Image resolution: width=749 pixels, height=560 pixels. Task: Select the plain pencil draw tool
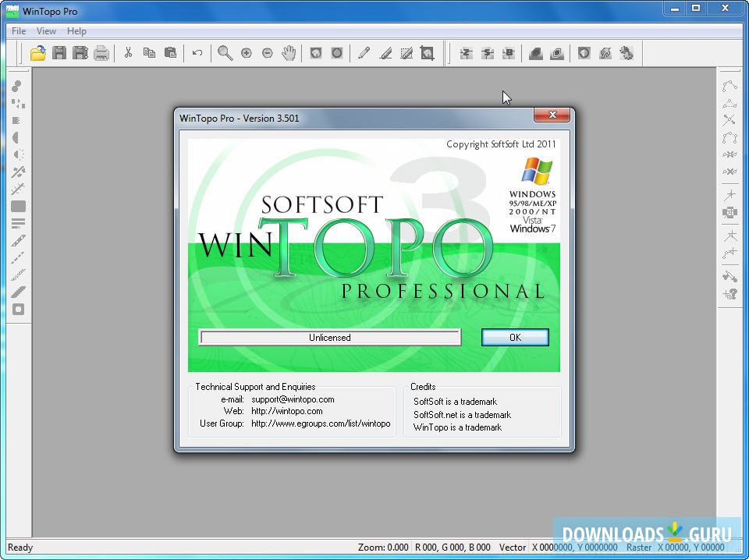click(364, 52)
